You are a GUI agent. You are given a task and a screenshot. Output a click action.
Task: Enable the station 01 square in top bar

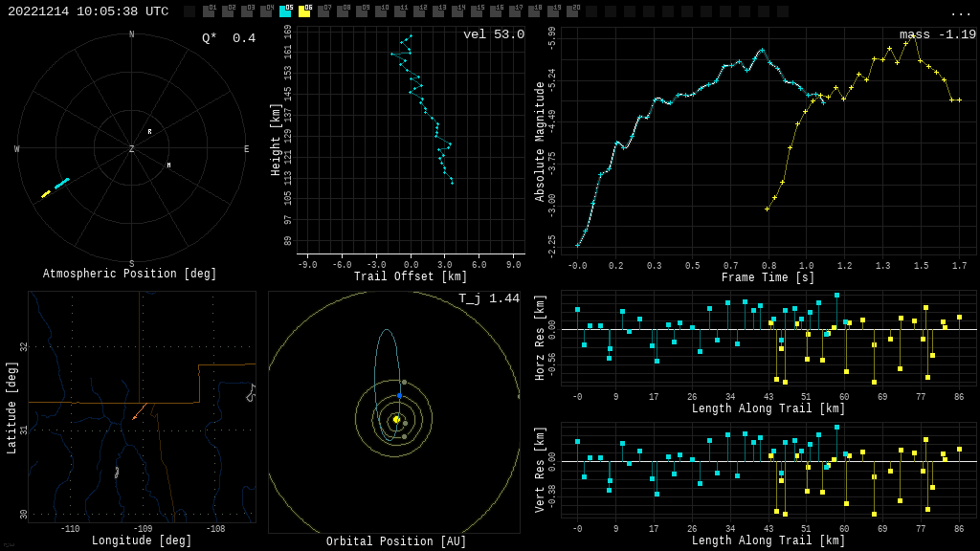(x=209, y=11)
